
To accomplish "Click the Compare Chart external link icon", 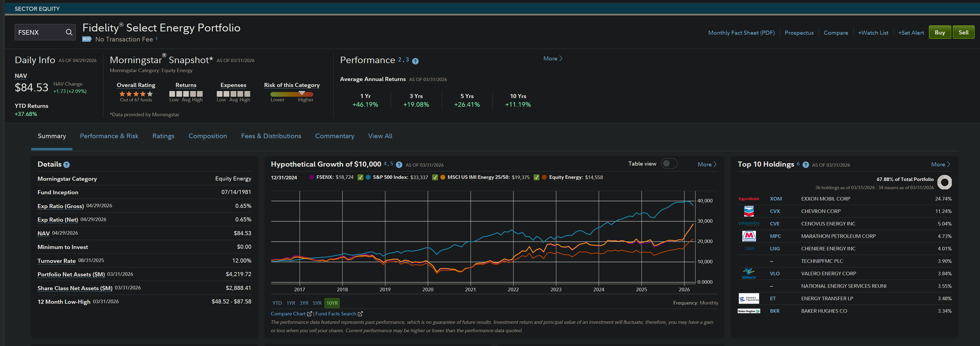I will coord(309,314).
